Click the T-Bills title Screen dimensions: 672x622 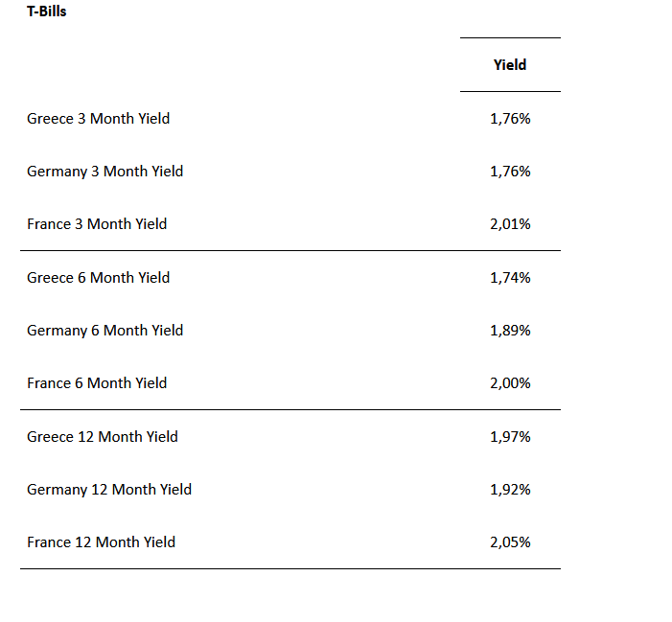coord(47,12)
